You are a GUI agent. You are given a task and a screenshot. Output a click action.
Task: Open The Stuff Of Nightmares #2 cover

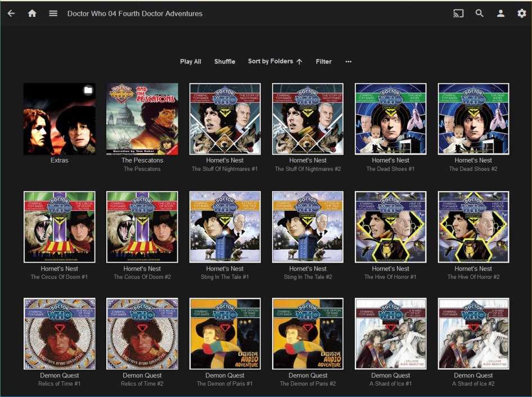point(308,119)
